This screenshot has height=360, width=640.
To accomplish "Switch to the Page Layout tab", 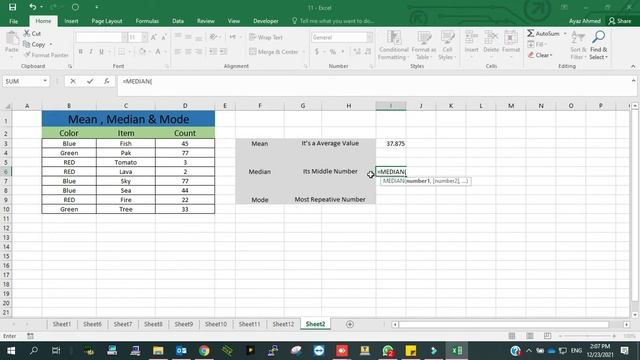I will tap(107, 21).
